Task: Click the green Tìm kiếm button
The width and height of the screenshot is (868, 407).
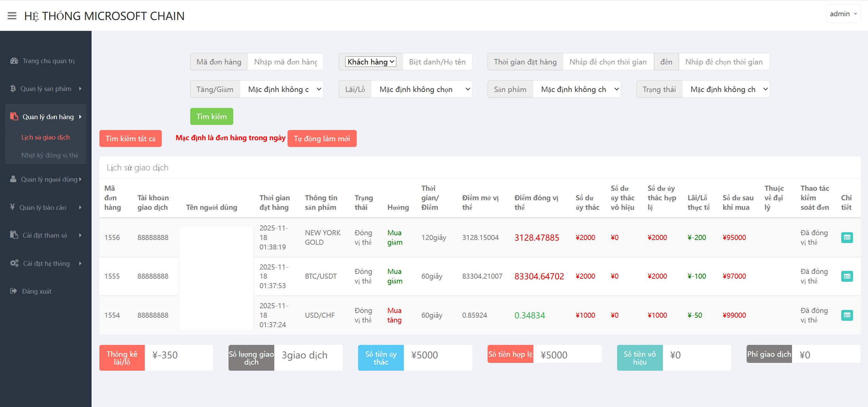Action: (x=211, y=116)
